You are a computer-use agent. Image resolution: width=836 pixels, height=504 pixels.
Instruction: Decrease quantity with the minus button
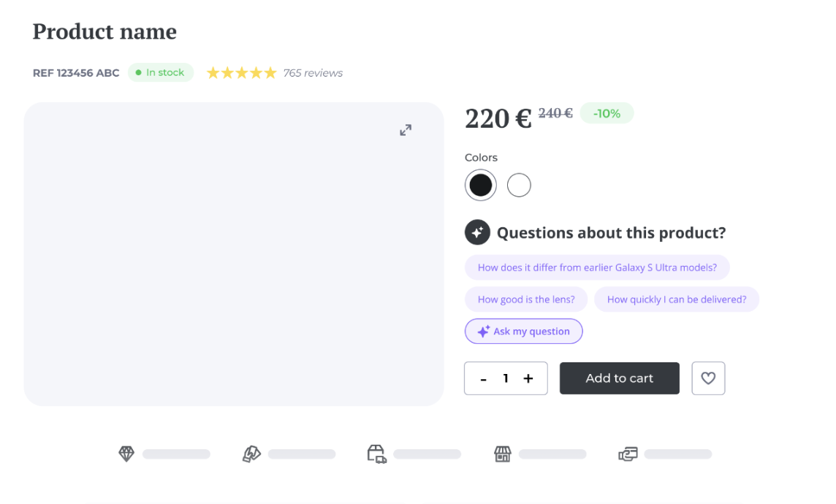point(484,379)
